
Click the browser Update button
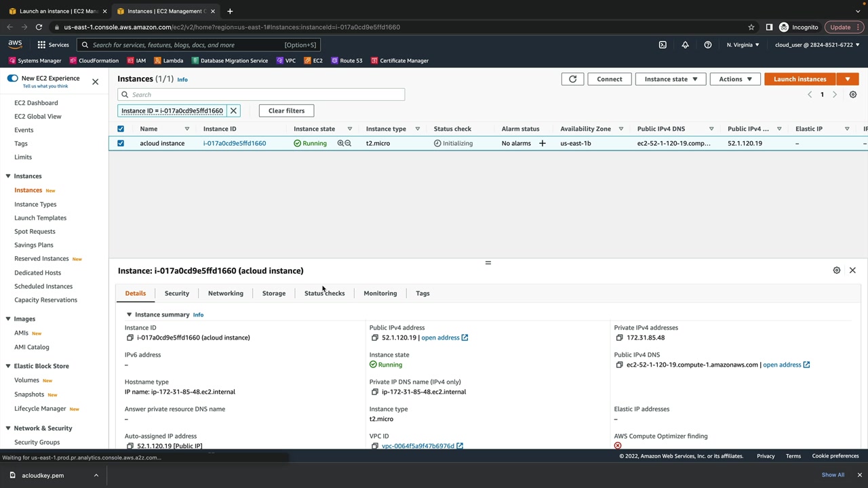(x=844, y=27)
